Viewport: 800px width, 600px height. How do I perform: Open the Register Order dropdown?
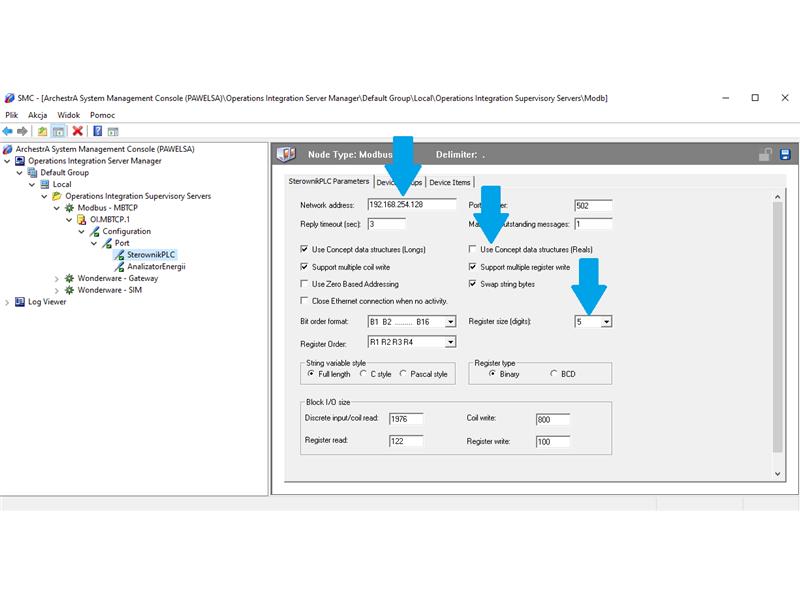pyautogui.click(x=450, y=342)
